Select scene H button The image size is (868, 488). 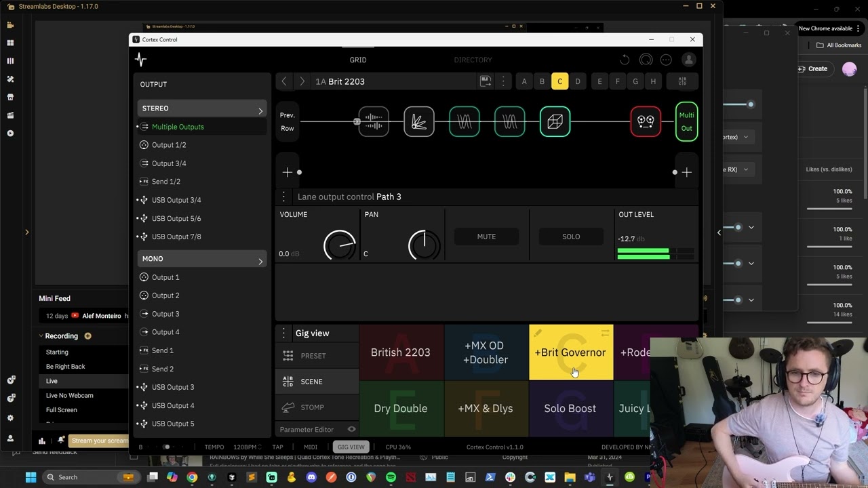pos(653,81)
